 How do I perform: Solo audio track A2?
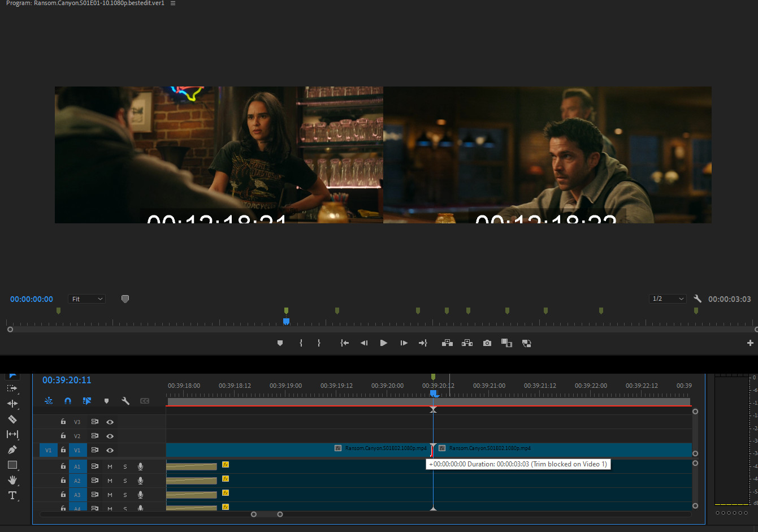click(125, 481)
